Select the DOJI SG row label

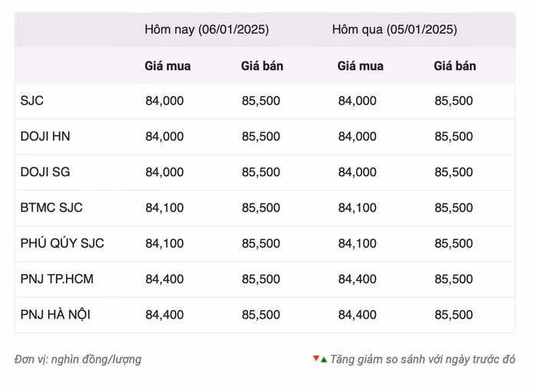[x=45, y=172]
